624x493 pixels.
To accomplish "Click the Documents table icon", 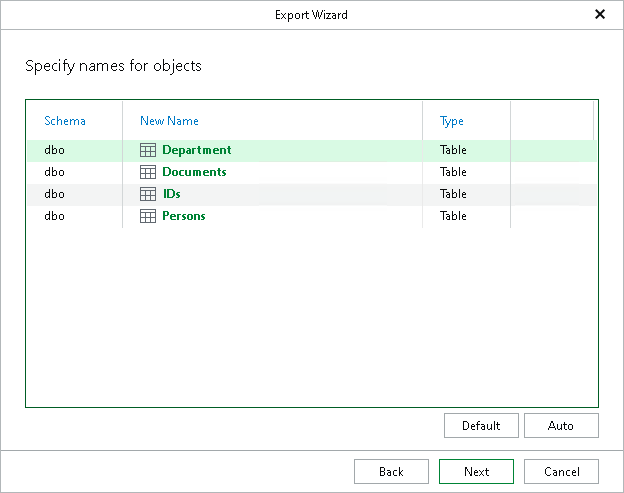I will click(x=148, y=172).
